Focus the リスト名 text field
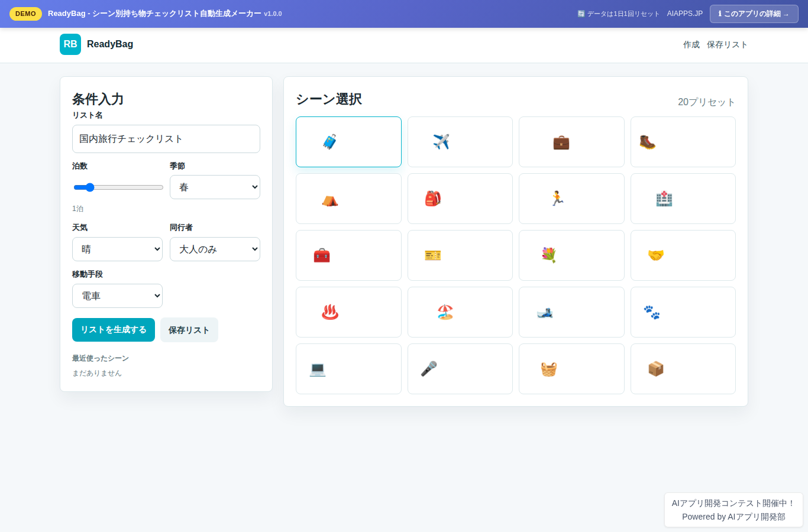The height and width of the screenshot is (532, 808). click(166, 139)
